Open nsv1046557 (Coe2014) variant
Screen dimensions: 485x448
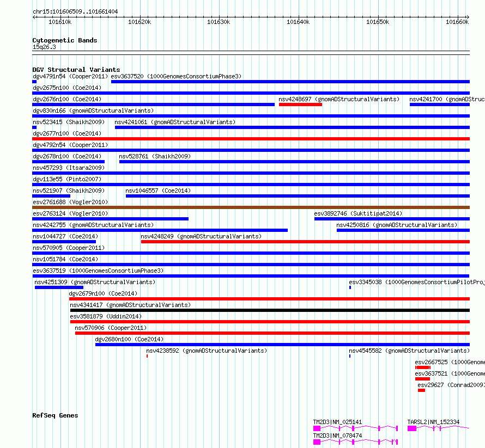[x=158, y=191]
